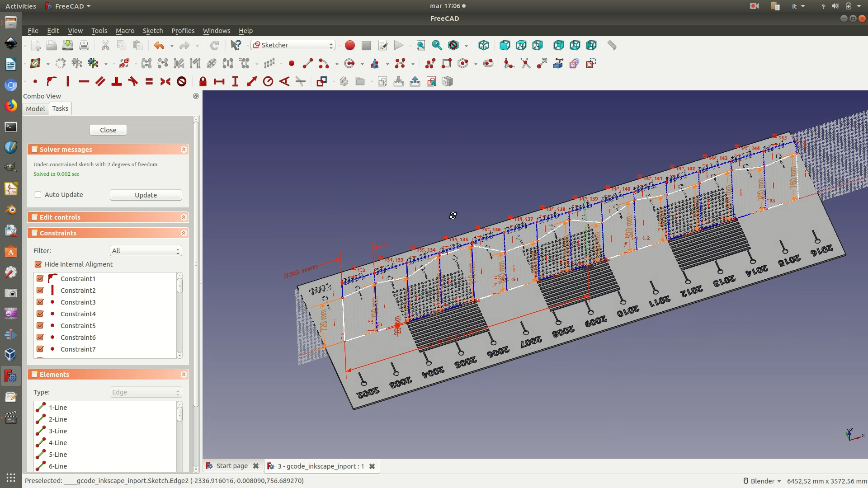Expand the Edit controls panel
This screenshot has height=488, width=868.
[x=184, y=217]
